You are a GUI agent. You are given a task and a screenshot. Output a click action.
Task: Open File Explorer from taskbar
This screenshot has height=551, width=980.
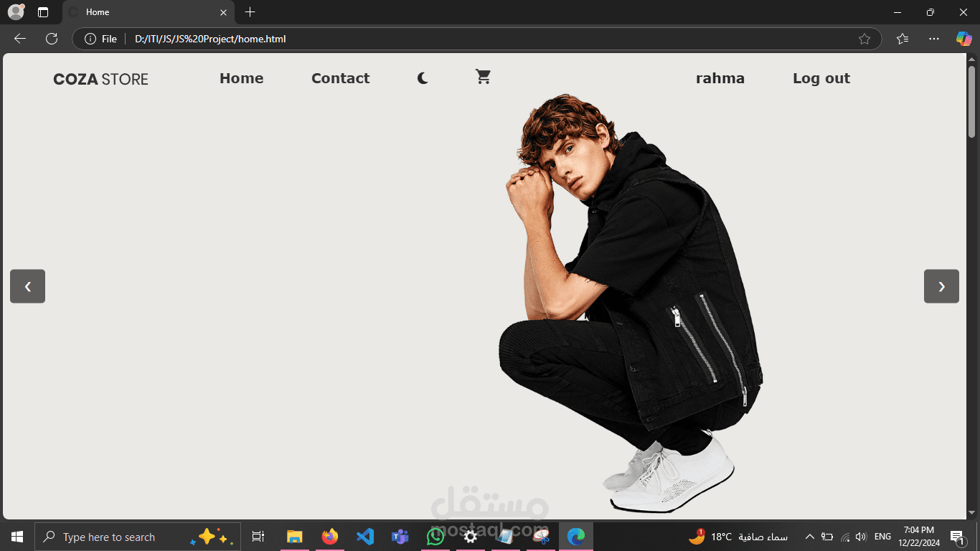tap(295, 537)
